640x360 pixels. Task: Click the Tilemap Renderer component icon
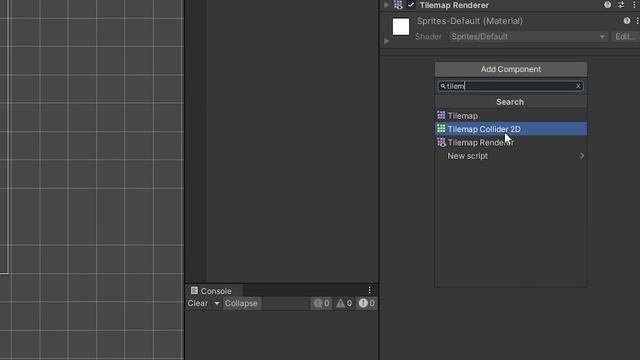click(x=398, y=5)
